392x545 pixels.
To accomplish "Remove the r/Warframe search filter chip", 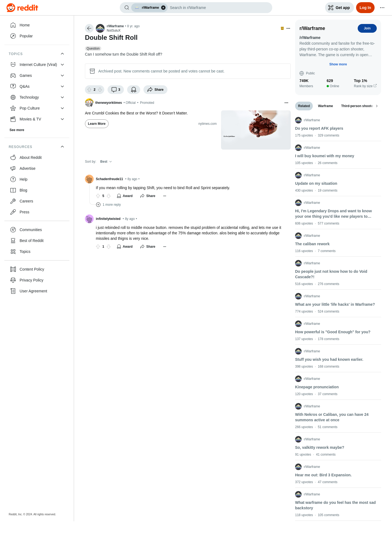I will click(x=163, y=8).
